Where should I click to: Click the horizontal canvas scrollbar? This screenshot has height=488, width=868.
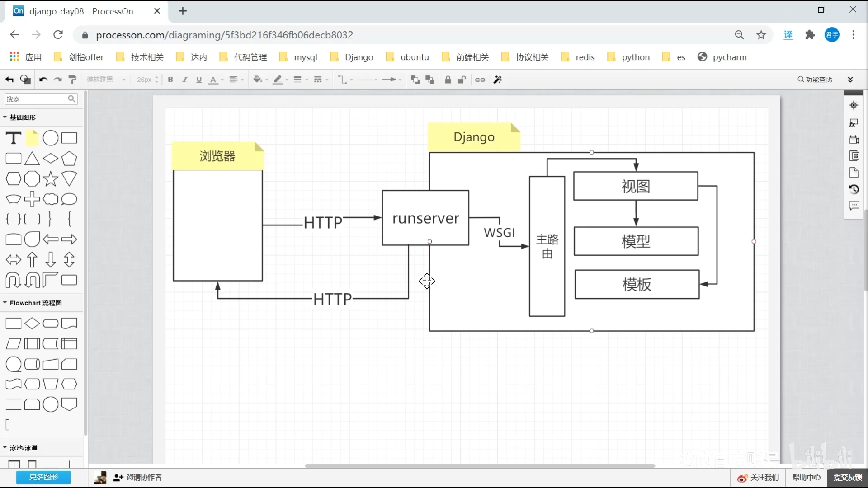click(x=480, y=465)
